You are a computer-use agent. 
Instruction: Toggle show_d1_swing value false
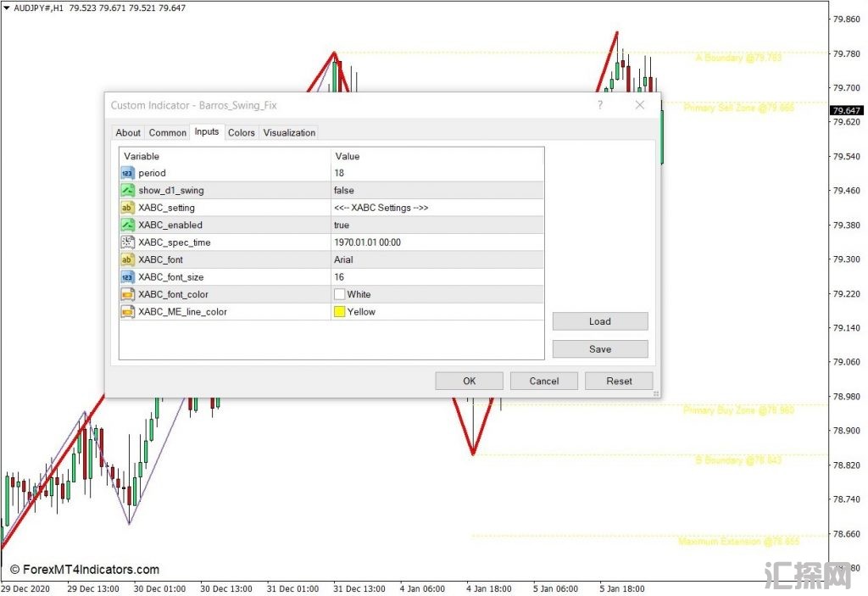click(344, 191)
